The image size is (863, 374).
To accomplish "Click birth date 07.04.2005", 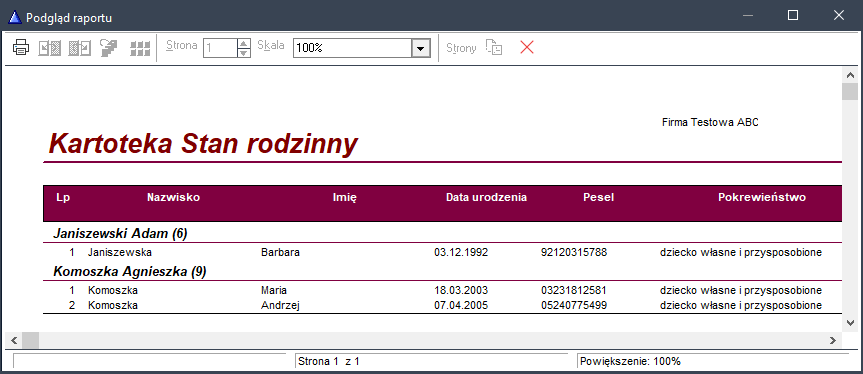I will [x=461, y=305].
